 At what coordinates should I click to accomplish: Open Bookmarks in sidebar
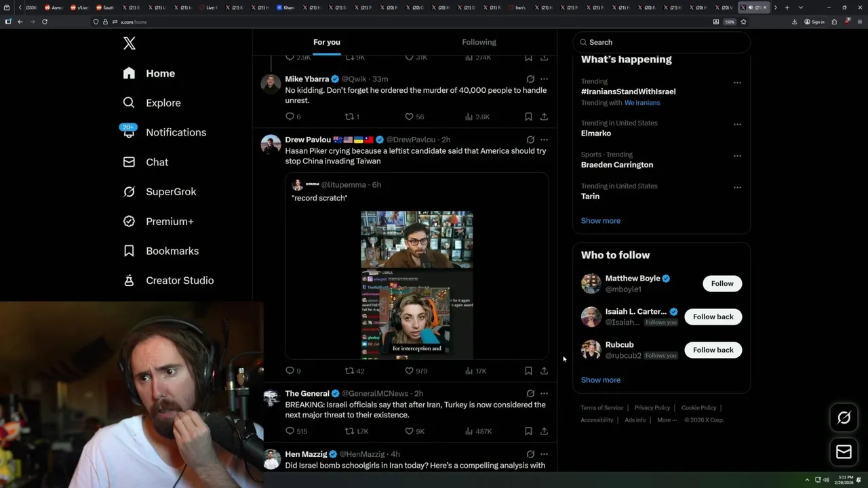pos(161,251)
